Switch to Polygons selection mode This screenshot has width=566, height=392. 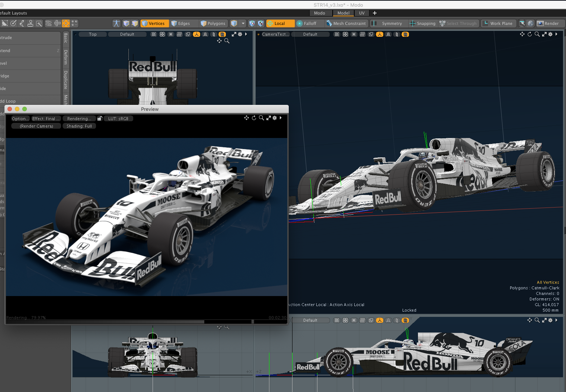click(x=213, y=23)
